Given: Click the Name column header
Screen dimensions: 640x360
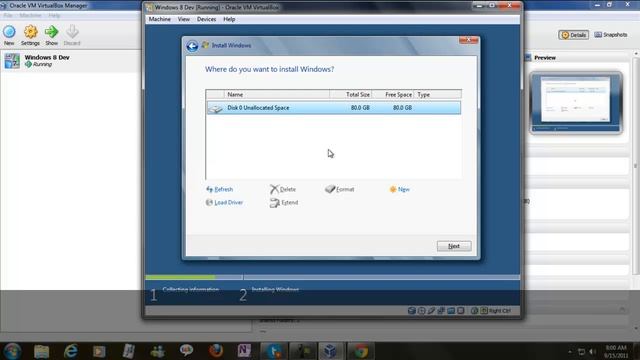Looking at the screenshot, I should coord(277,94).
